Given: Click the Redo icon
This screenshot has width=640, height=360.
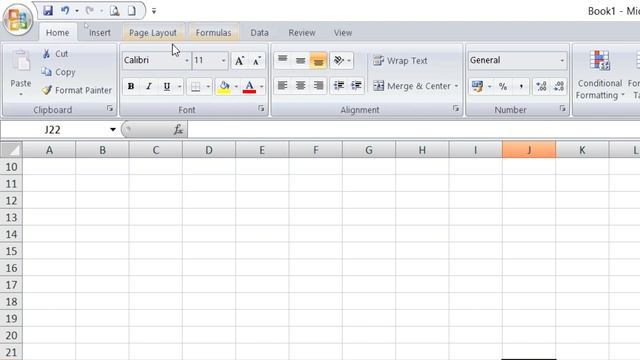Looking at the screenshot, I should [x=90, y=11].
